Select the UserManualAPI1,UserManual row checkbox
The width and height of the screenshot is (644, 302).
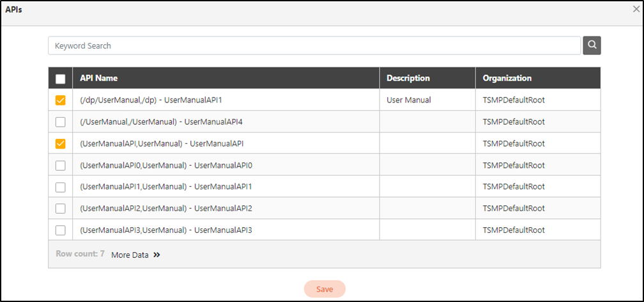click(61, 187)
